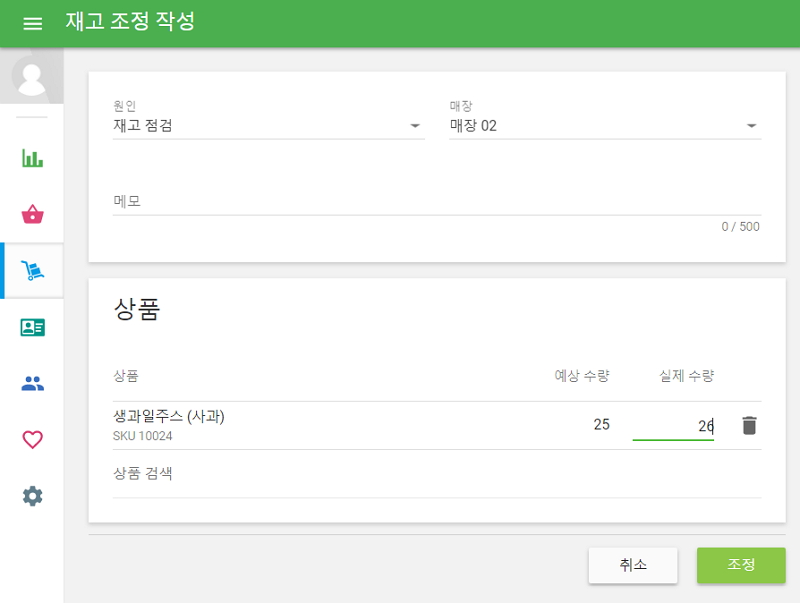Open the settings gear icon
This screenshot has height=603, width=800.
[x=31, y=494]
